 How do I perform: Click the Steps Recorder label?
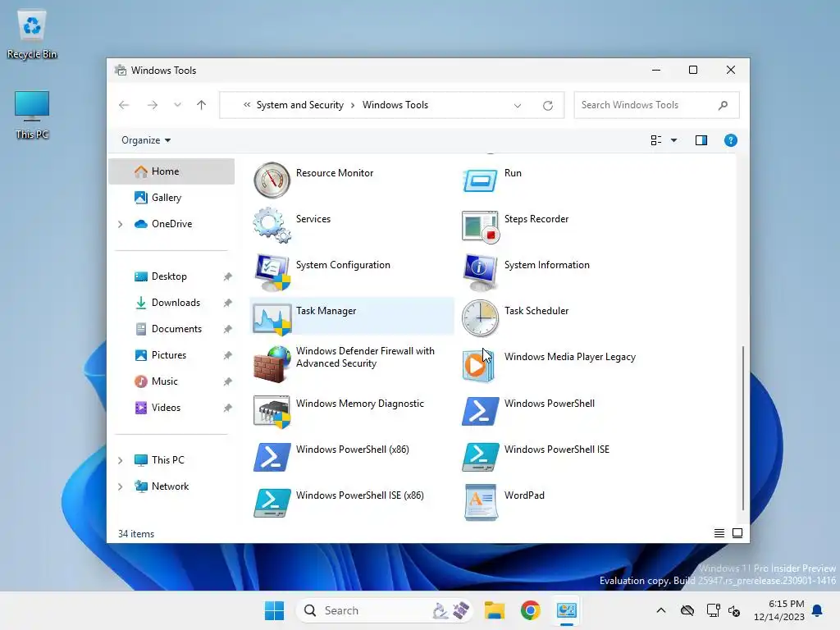[536, 219]
